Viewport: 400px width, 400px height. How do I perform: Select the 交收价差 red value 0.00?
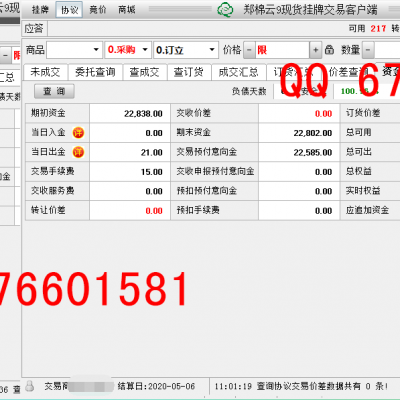323,114
